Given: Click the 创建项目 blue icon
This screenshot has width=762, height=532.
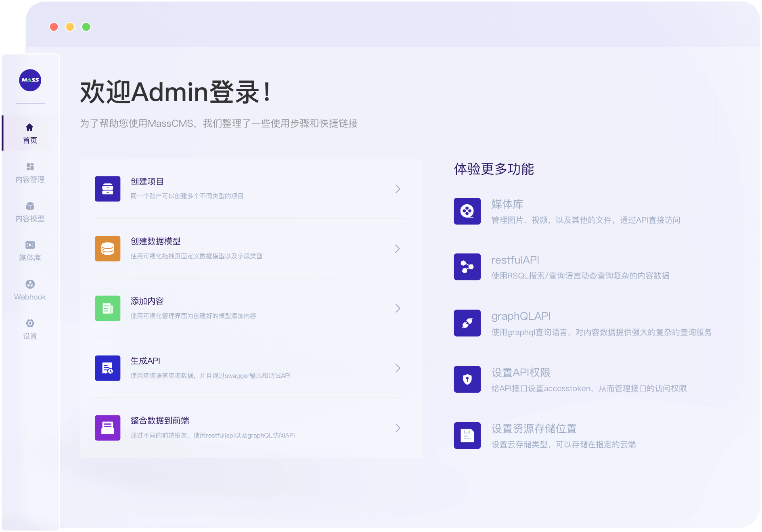Looking at the screenshot, I should pos(107,189).
